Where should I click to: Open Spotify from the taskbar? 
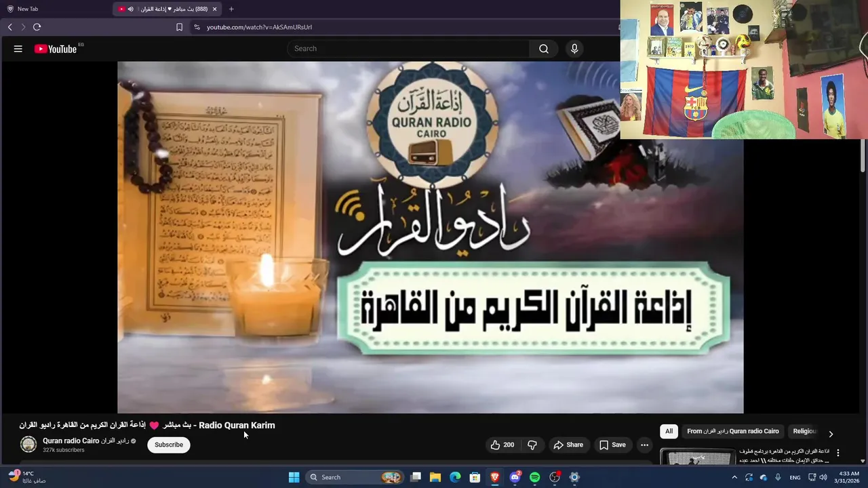534,477
